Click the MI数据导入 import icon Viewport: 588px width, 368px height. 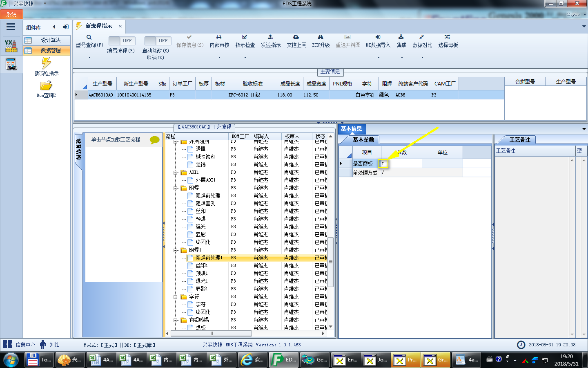[378, 37]
